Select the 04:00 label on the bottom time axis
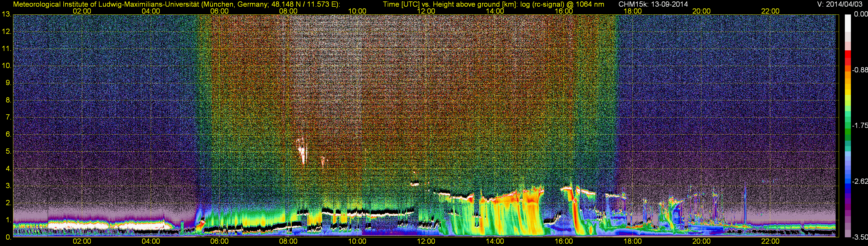 (x=151, y=241)
